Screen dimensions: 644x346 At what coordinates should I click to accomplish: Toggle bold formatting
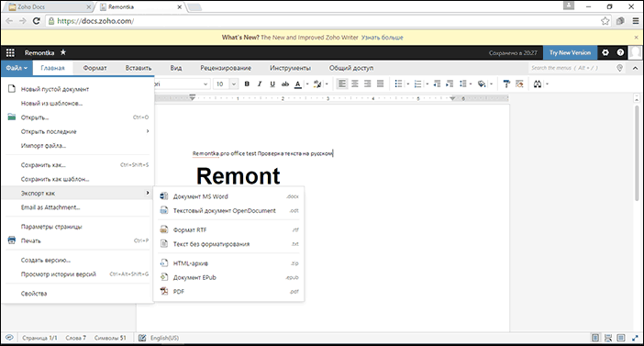[x=247, y=84]
